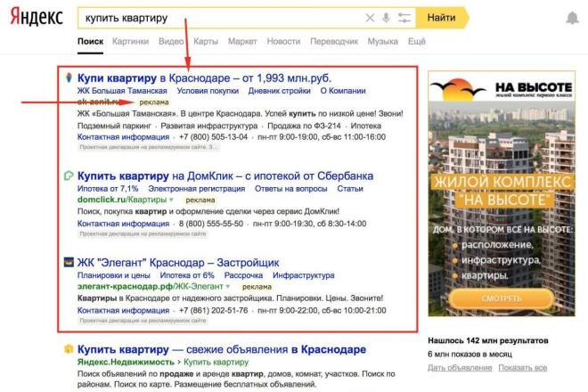Activate voice search microphone icon

click(386, 18)
